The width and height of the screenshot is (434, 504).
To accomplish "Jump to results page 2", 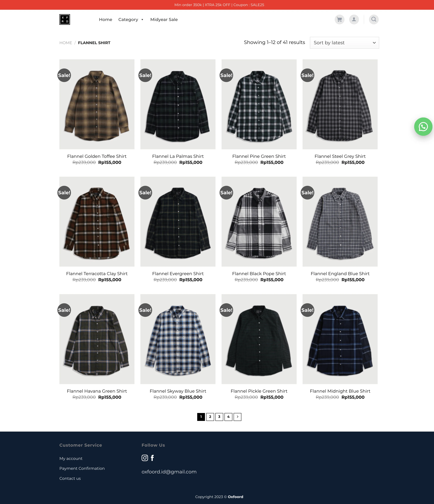I will [x=210, y=417].
